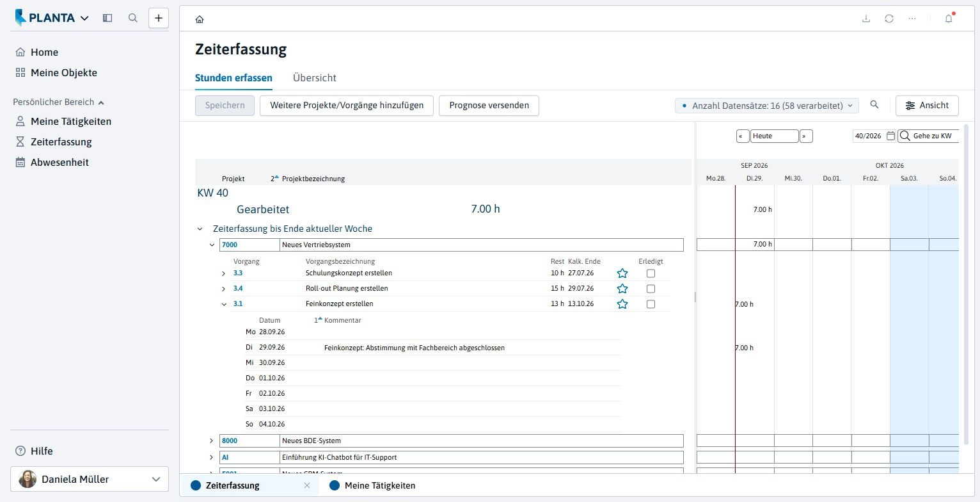Click the Gehe zu KW input field
The height and width of the screenshot is (502, 980).
pyautogui.click(x=928, y=136)
